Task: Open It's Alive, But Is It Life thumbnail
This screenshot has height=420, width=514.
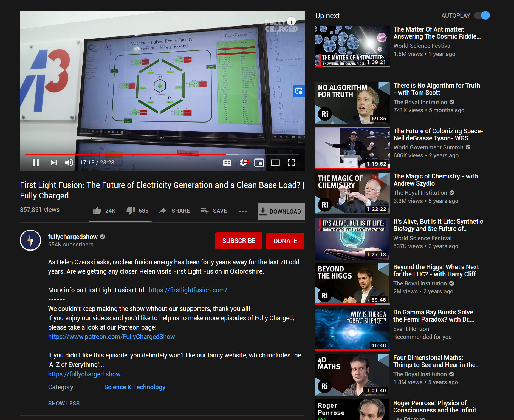Action: (x=352, y=239)
